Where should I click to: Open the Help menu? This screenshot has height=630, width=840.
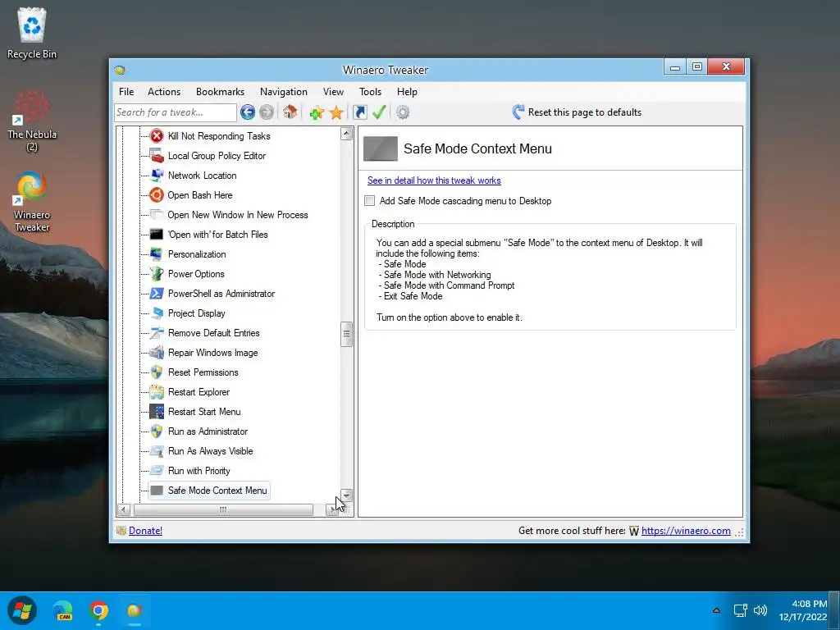pos(407,92)
